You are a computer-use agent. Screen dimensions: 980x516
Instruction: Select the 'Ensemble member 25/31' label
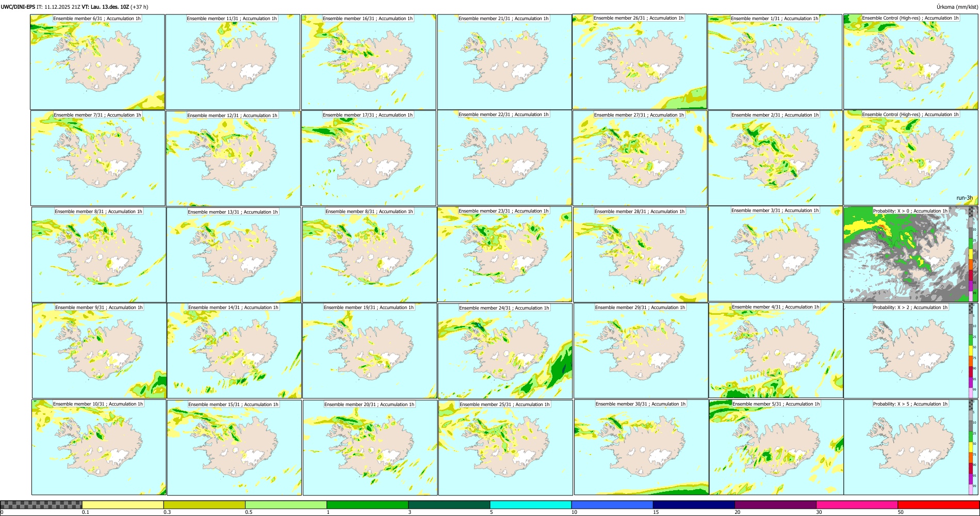[486, 405]
